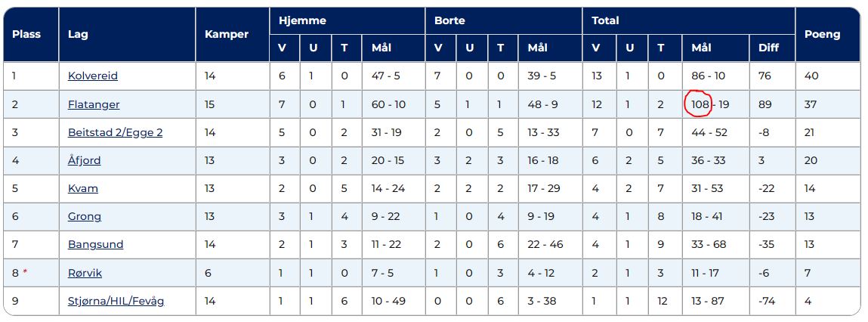Screen dimensions: 868x322
Task: Click the Hjemme group header
Action: pyautogui.click(x=301, y=20)
